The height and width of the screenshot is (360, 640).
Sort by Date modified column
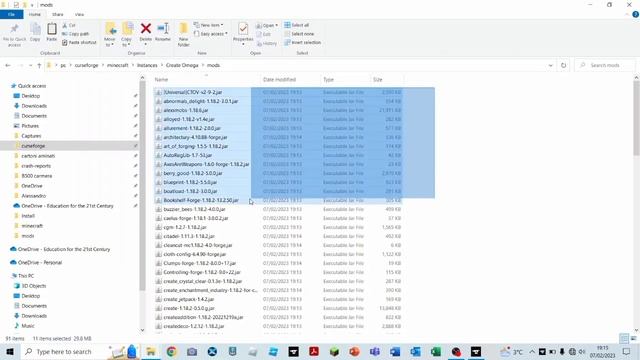pyautogui.click(x=279, y=80)
